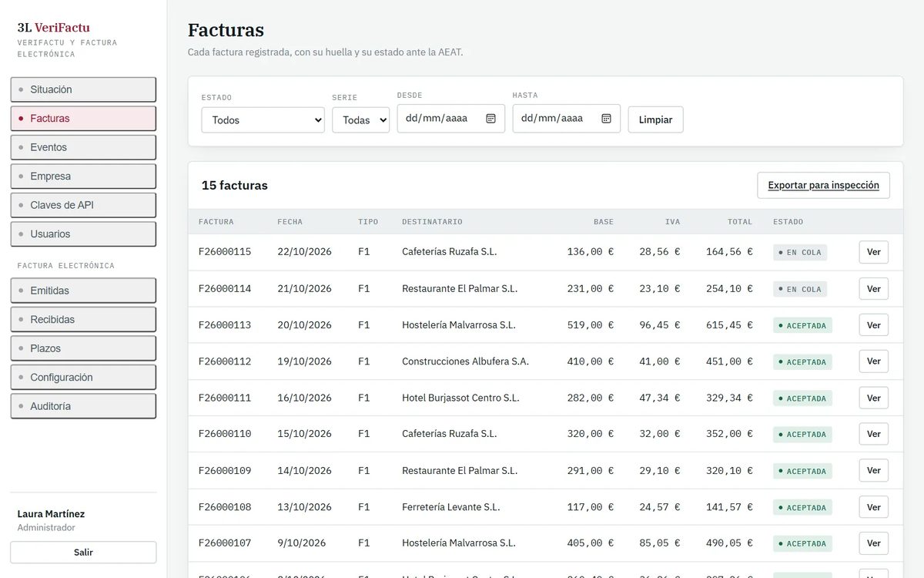This screenshot has width=924, height=578.
Task: Open Emitidas under Factura Electrónica
Action: [83, 291]
